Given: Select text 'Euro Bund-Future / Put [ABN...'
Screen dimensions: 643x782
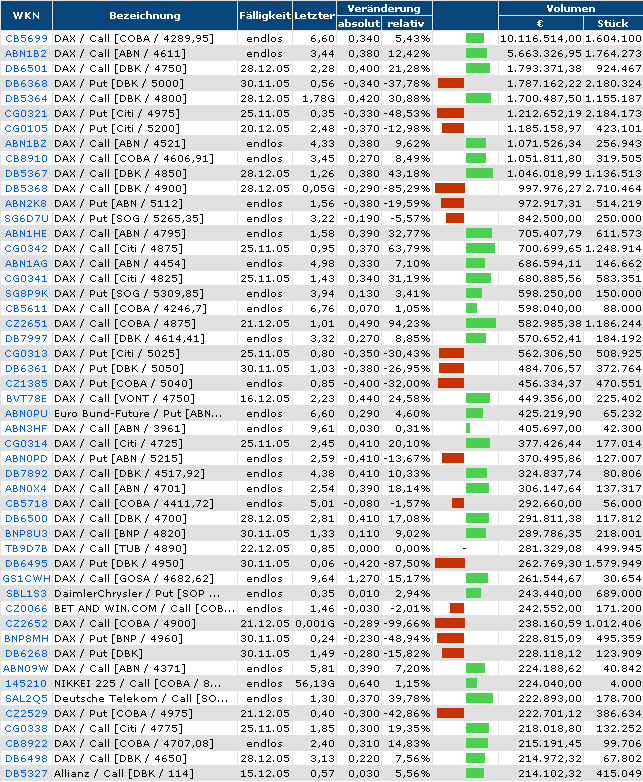Looking at the screenshot, I should coord(138,413).
